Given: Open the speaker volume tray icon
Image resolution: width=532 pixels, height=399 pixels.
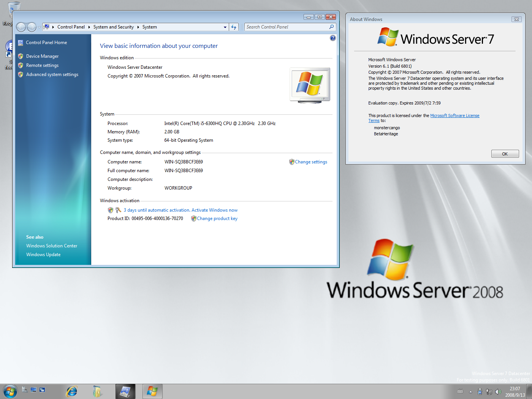Looking at the screenshot, I should coord(498,392).
